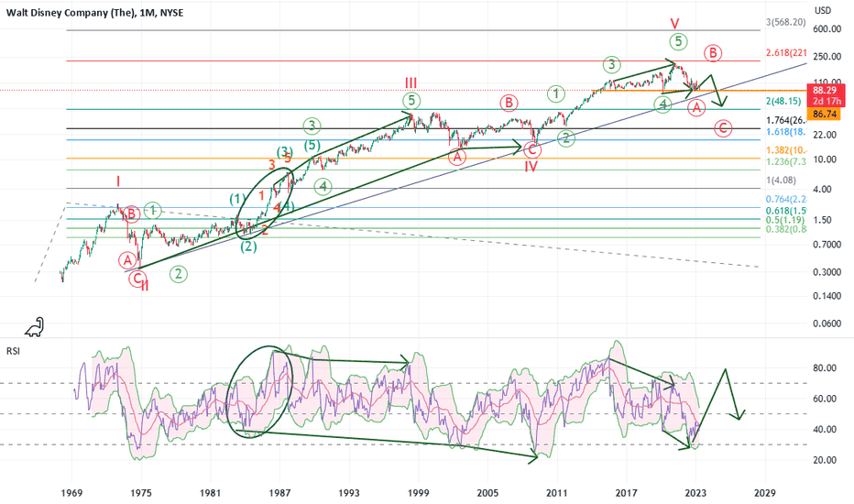Image resolution: width=854 pixels, height=504 pixels.
Task: Select the red wave V label
Action: [674, 24]
